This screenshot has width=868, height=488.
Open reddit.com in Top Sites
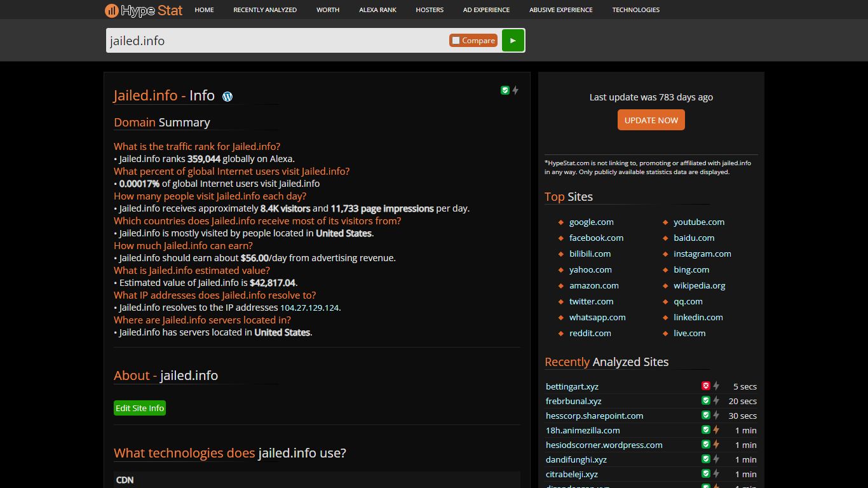point(590,333)
